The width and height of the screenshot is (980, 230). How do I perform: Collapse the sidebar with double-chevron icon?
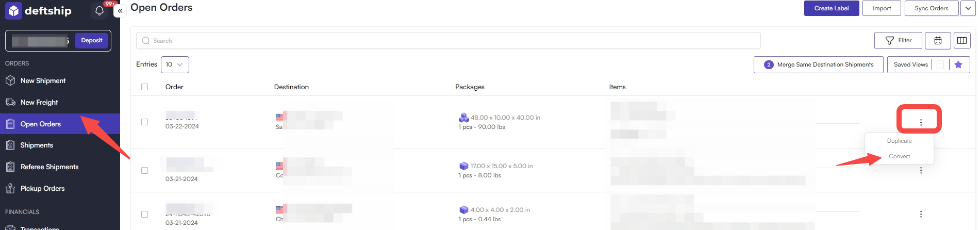(x=120, y=10)
